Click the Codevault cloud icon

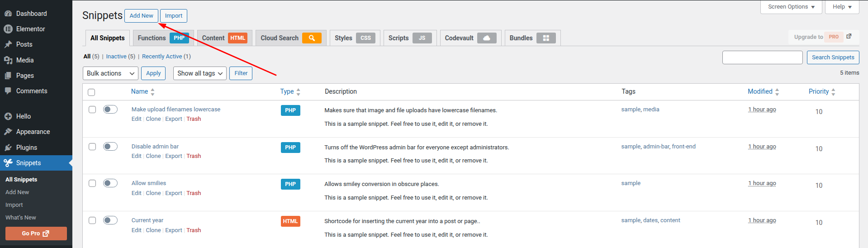[x=487, y=38]
